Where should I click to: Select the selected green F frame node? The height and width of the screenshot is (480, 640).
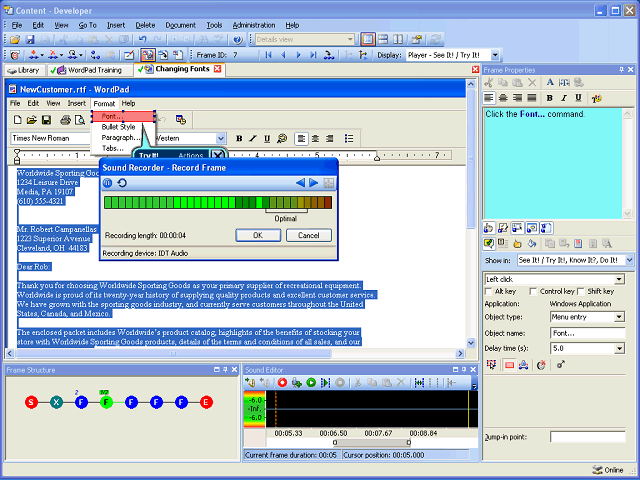[106, 402]
